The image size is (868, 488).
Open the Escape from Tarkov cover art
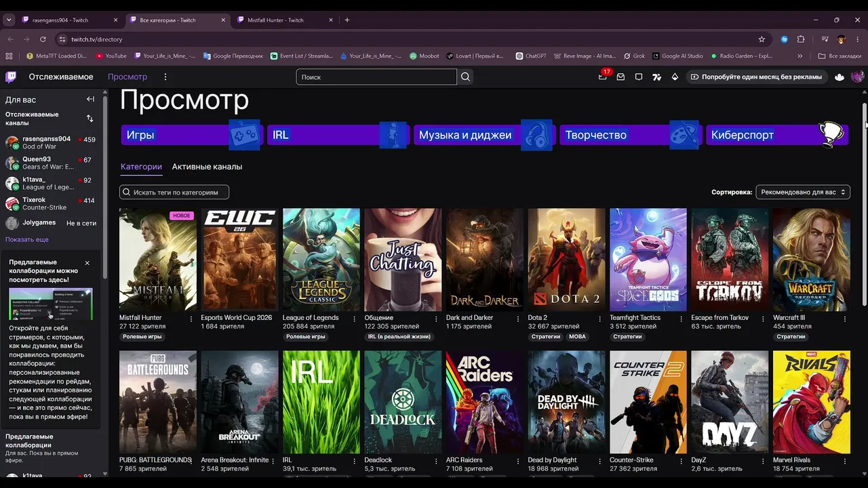[x=730, y=260]
